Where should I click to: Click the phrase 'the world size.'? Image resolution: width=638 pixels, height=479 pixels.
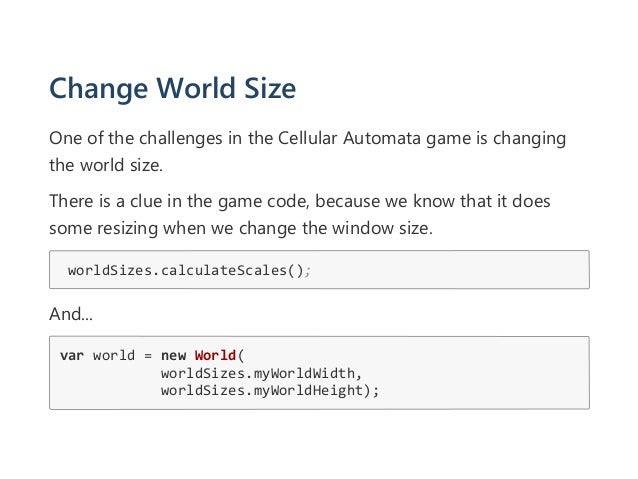[x=106, y=165]
